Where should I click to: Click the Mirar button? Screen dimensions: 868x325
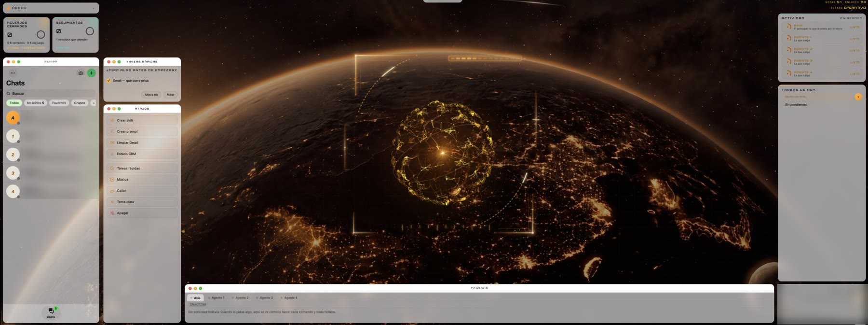point(170,95)
